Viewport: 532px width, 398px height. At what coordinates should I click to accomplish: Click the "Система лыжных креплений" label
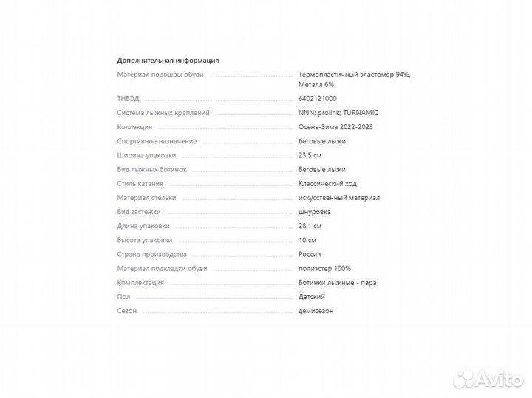[163, 113]
